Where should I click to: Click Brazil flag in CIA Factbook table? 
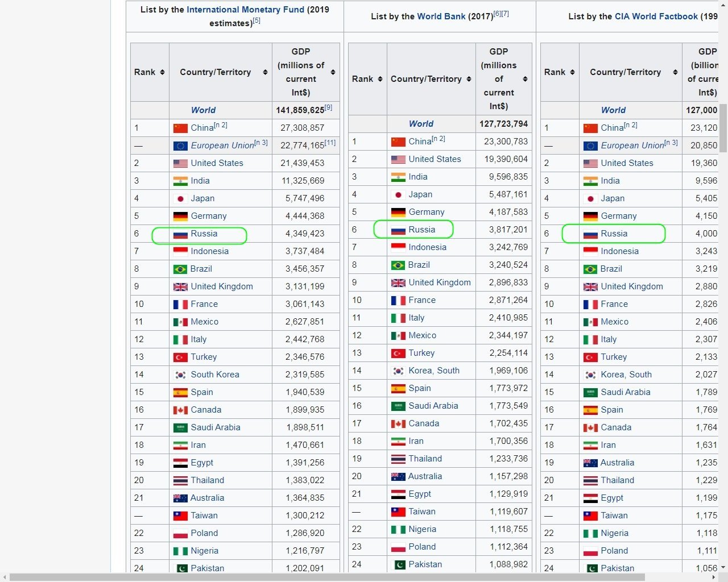590,269
